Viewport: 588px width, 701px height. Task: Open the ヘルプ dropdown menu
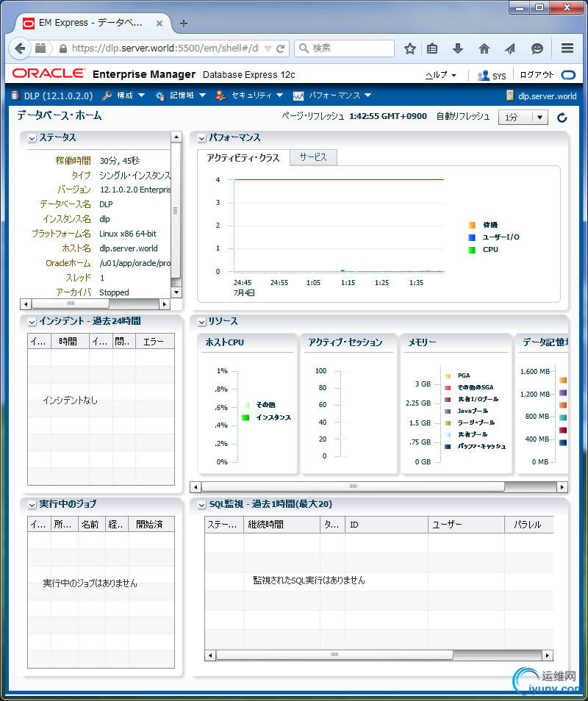tap(440, 75)
